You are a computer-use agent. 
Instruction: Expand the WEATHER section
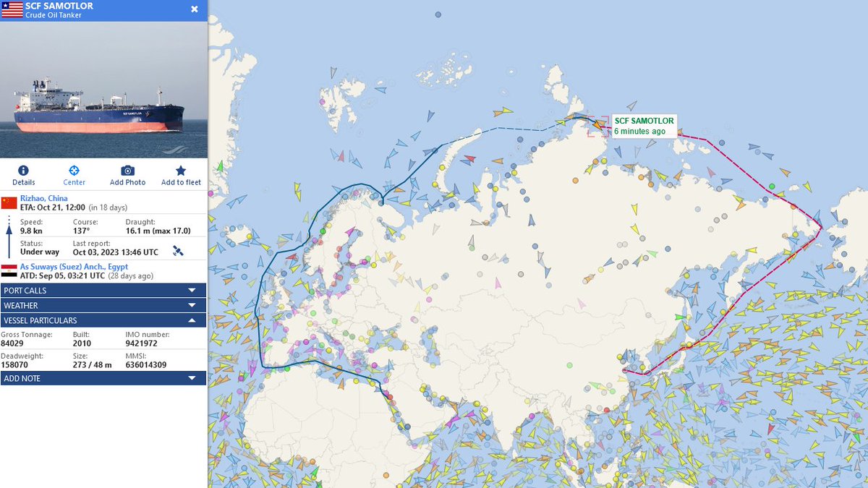pyautogui.click(x=103, y=305)
